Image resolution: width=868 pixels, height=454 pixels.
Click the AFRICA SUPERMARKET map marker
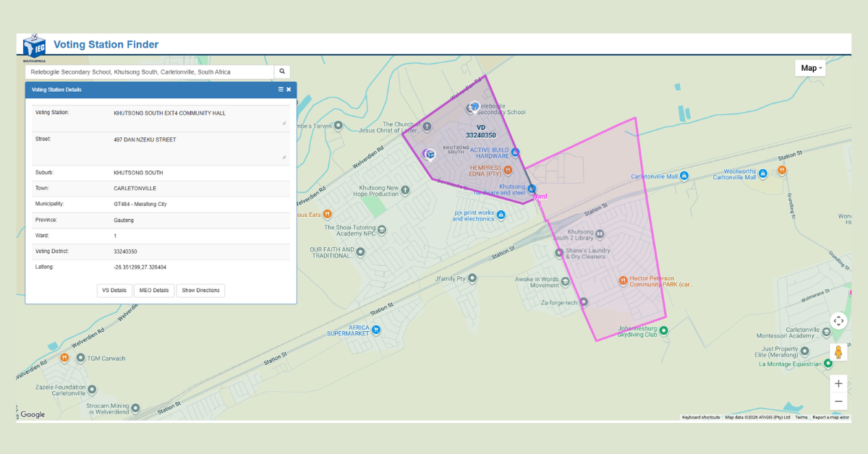pos(376,330)
